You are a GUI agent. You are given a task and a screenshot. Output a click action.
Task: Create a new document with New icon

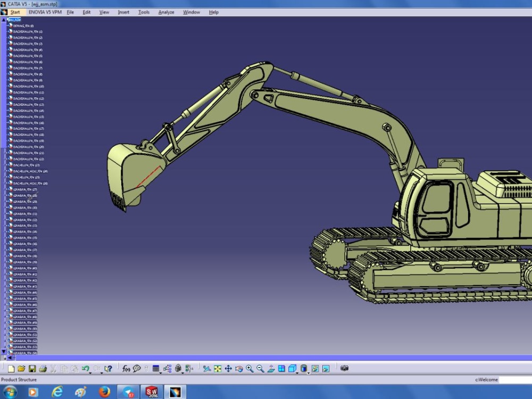pyautogui.click(x=11, y=369)
